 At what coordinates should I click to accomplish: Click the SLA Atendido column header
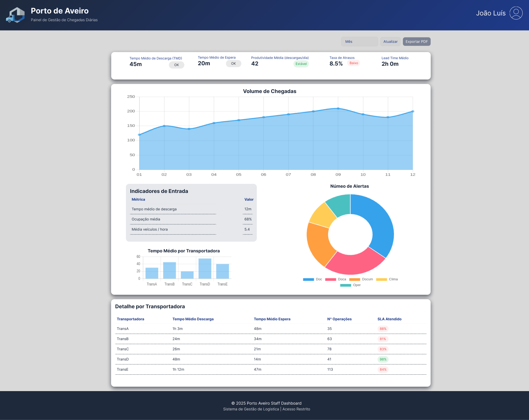click(390, 319)
